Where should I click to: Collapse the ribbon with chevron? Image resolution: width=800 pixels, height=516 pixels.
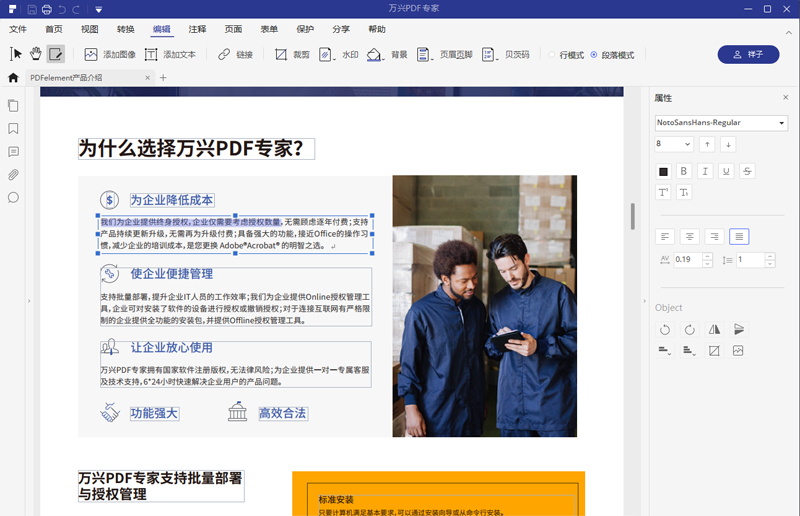pos(788,32)
